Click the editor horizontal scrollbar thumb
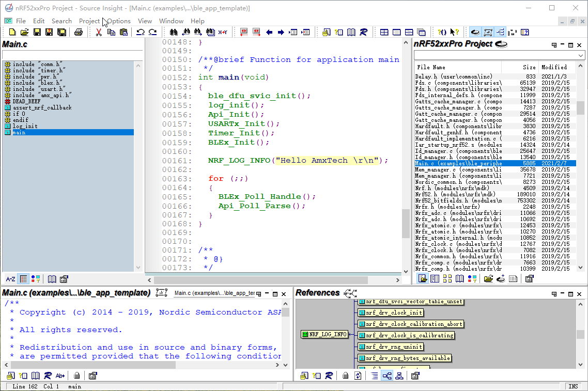Screen dimensions: 588x391 [x=261, y=280]
